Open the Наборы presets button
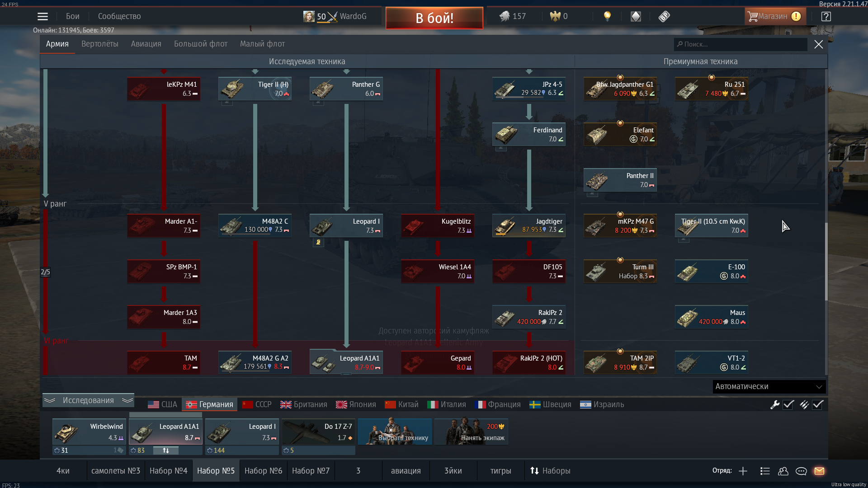The width and height of the screenshot is (868, 488). coord(550,471)
